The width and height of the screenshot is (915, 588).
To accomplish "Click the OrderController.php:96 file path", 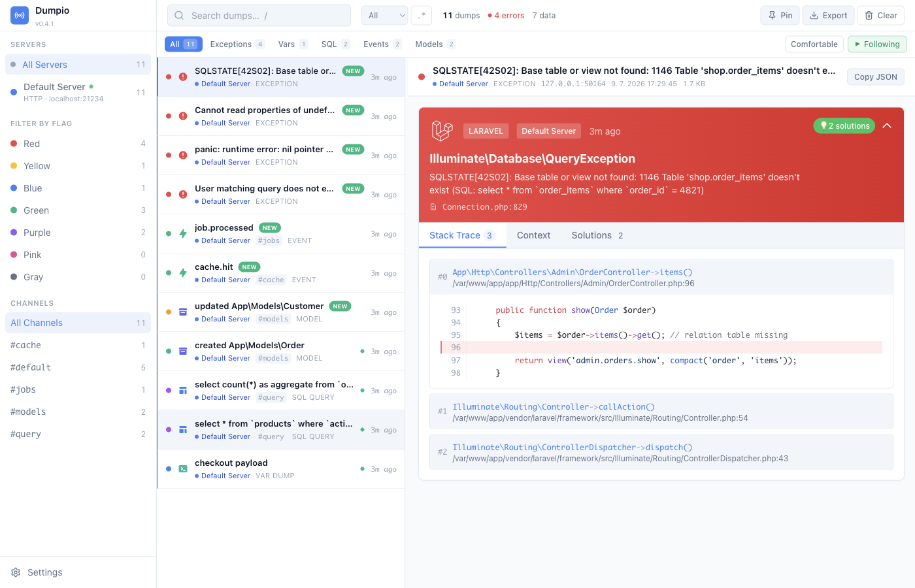I will (x=573, y=284).
